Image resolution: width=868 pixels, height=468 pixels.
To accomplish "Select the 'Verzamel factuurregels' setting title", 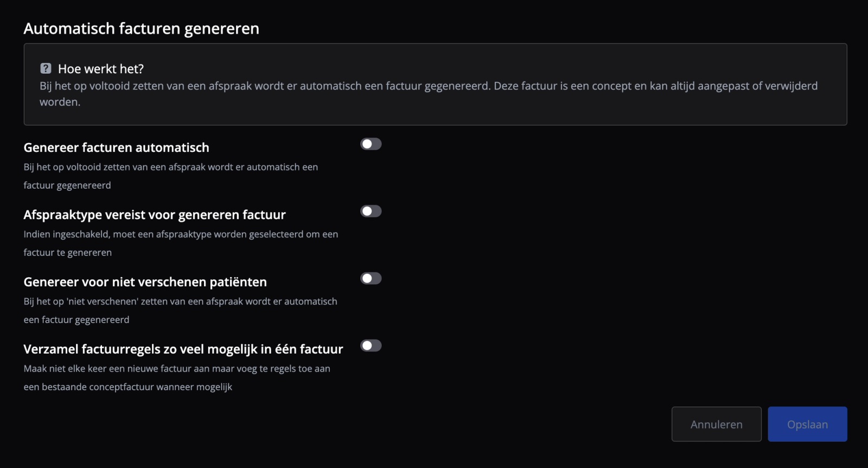I will 183,349.
